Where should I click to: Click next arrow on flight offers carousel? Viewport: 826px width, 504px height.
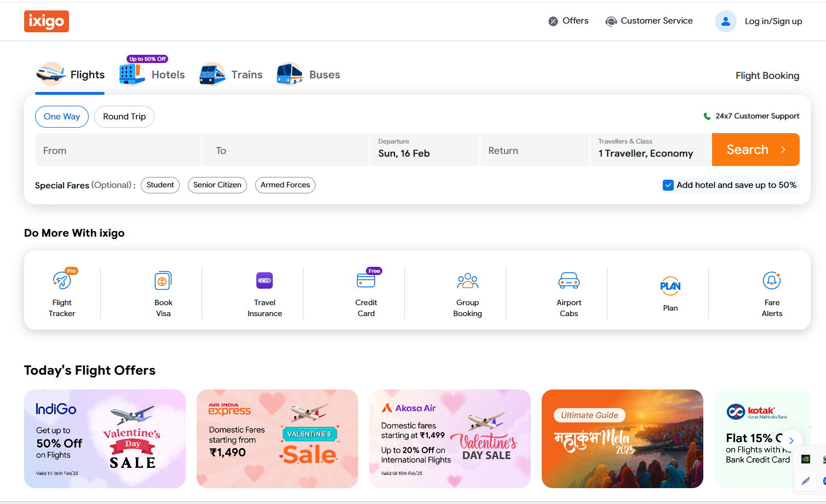(791, 440)
